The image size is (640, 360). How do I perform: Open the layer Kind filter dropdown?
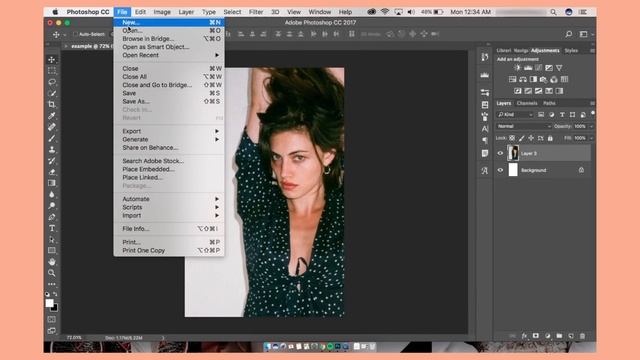coord(515,115)
